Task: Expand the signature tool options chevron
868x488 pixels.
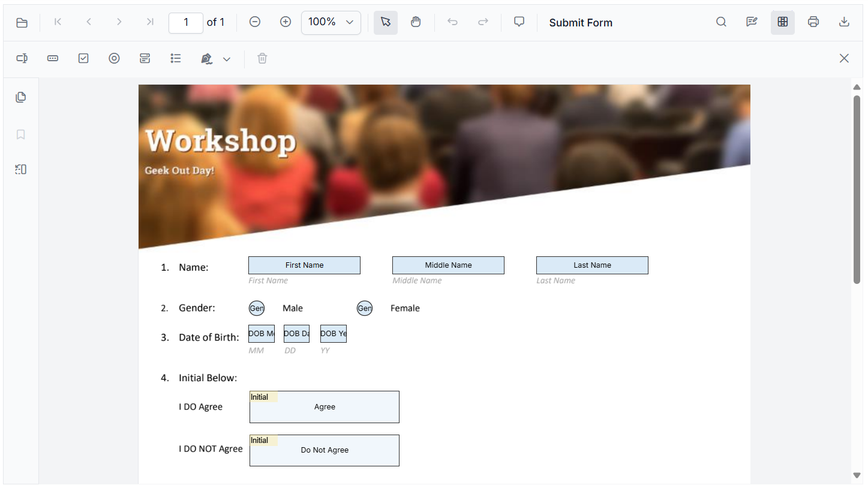Action: [227, 59]
